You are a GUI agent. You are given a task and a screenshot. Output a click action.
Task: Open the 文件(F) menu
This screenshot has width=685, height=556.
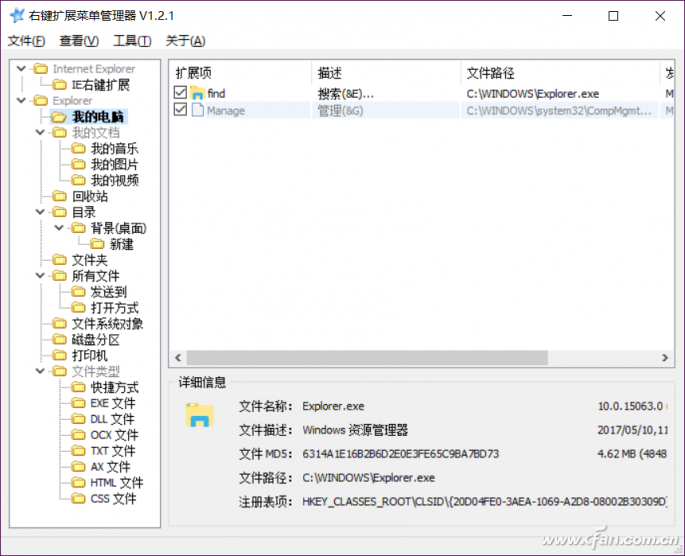click(x=26, y=41)
